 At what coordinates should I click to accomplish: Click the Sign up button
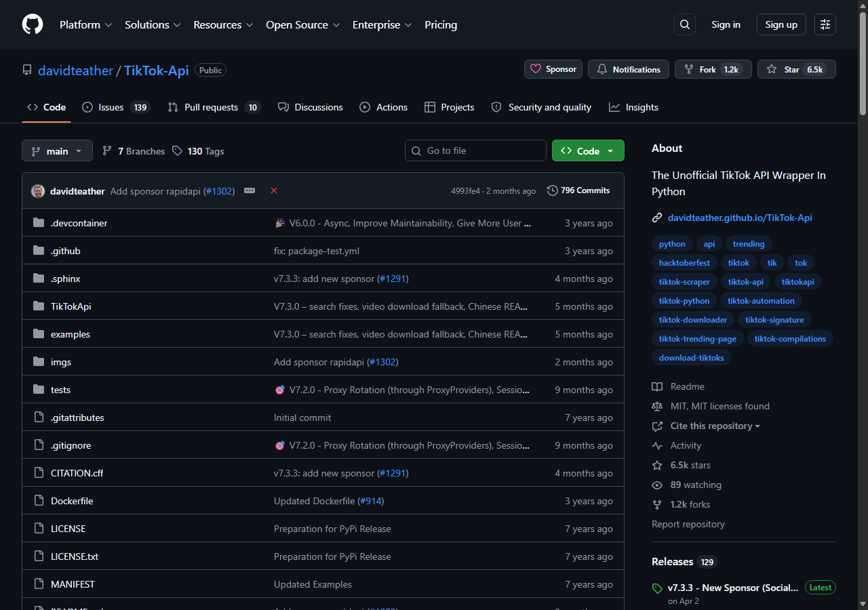(x=781, y=24)
